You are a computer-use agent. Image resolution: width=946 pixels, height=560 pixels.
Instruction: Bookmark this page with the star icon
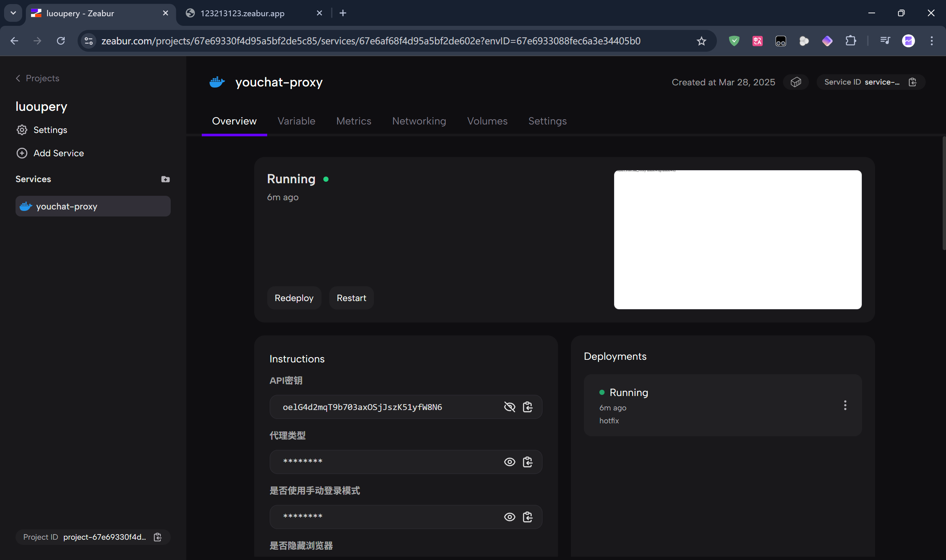point(701,41)
